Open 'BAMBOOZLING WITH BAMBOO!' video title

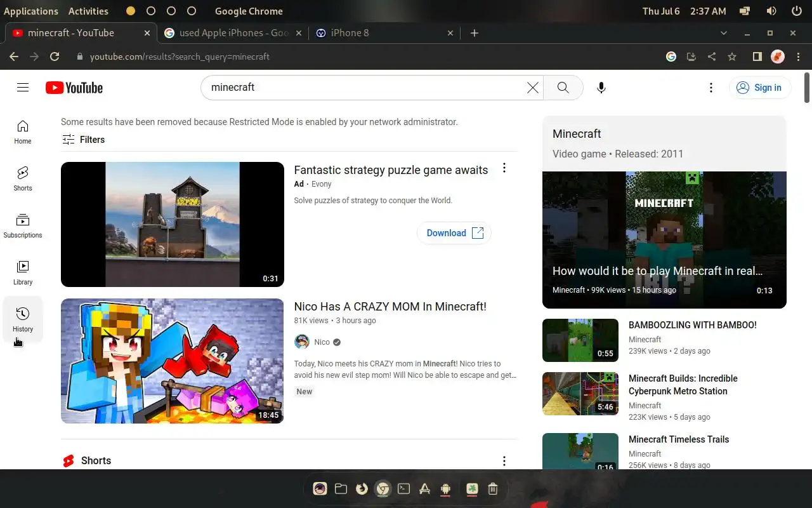[x=692, y=325]
